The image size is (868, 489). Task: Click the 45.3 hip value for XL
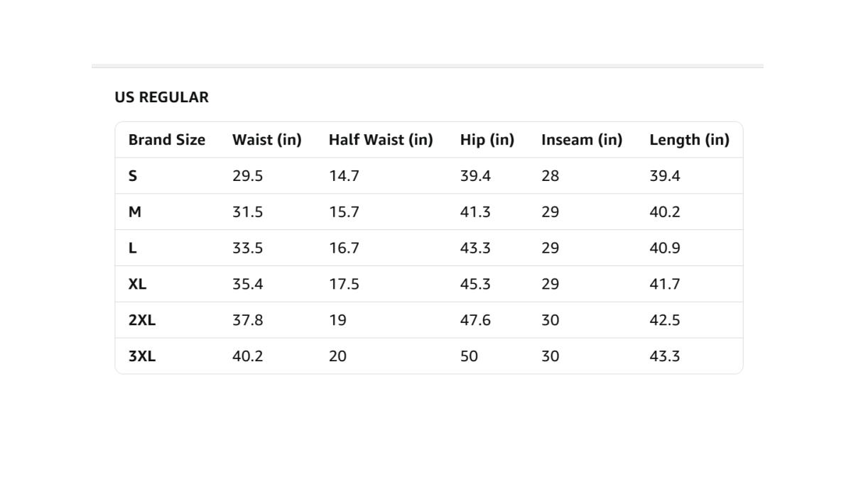click(474, 285)
